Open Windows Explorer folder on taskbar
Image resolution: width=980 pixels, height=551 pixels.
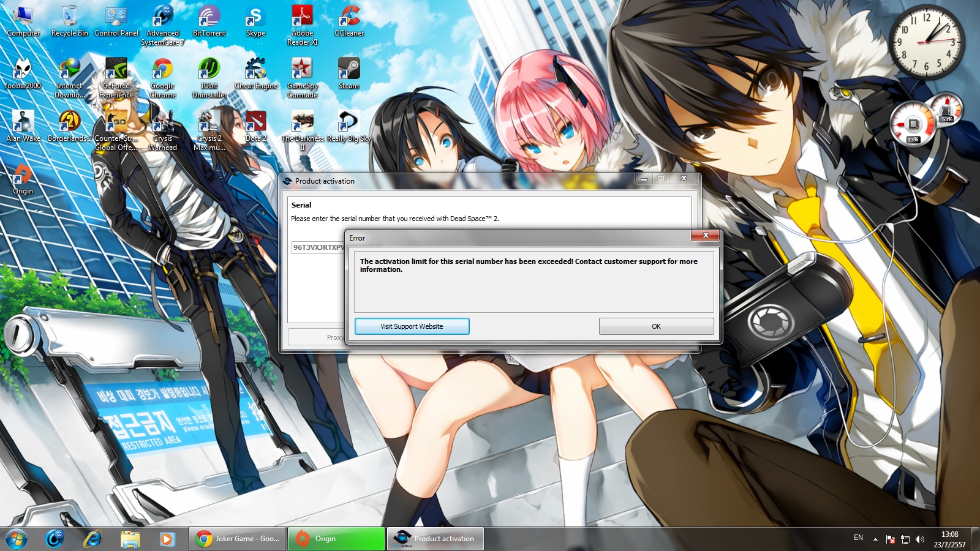coord(130,539)
